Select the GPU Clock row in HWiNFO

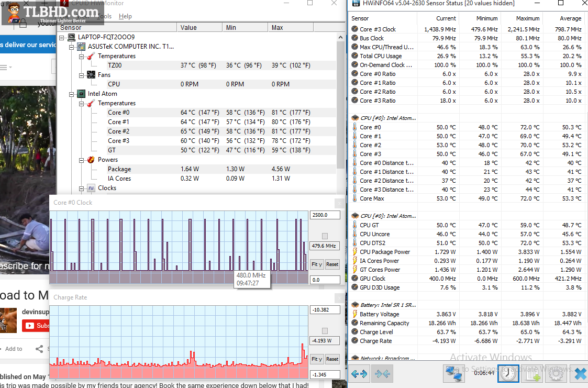coord(467,279)
